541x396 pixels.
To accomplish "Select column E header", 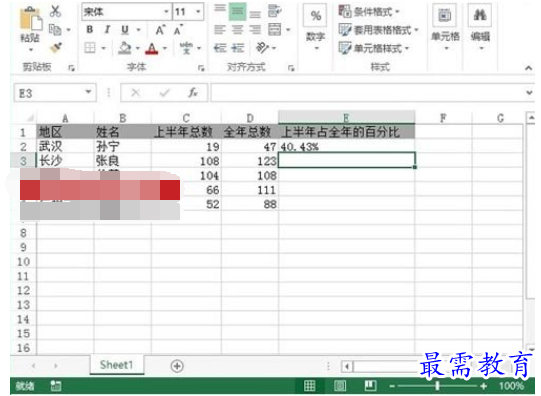I will click(x=346, y=118).
